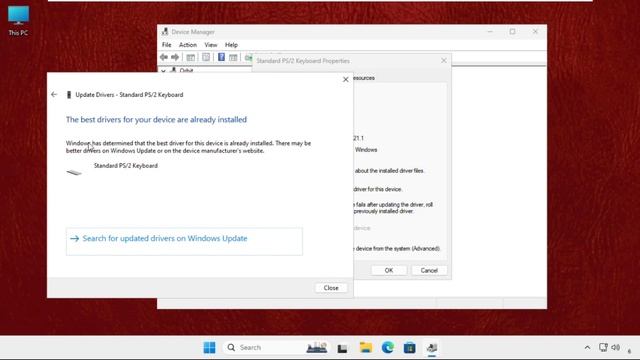Click the heading 'The best drivers for your device are already installed'
The width and height of the screenshot is (640, 360).
click(156, 120)
